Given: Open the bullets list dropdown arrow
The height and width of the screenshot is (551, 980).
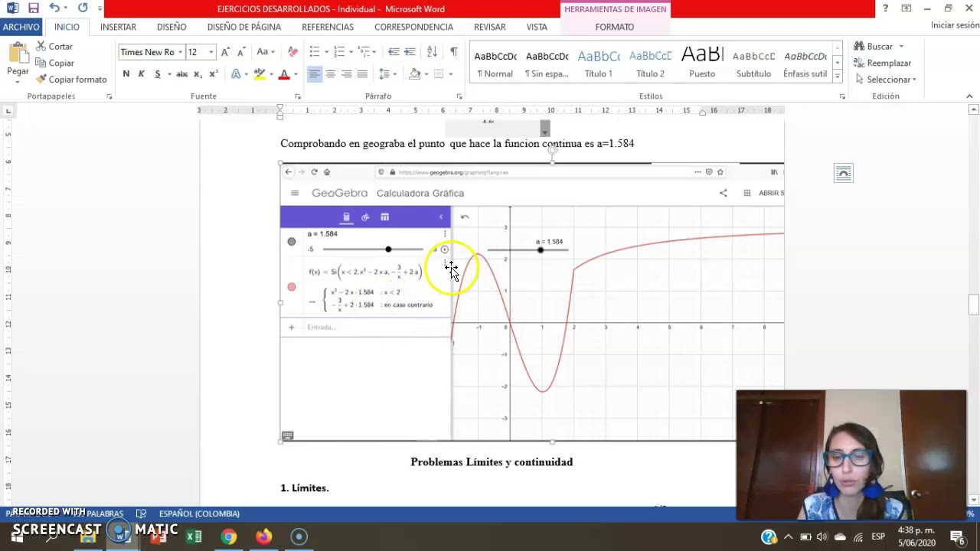Looking at the screenshot, I should [326, 52].
